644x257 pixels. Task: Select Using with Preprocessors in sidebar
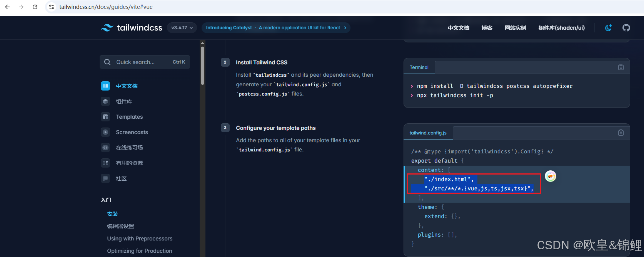[x=140, y=239]
